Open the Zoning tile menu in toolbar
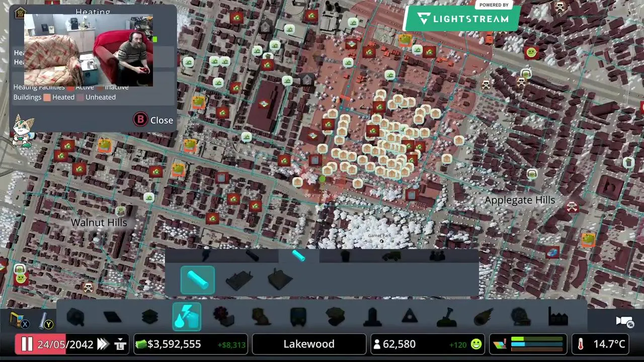This screenshot has height=362, width=644. click(x=113, y=317)
